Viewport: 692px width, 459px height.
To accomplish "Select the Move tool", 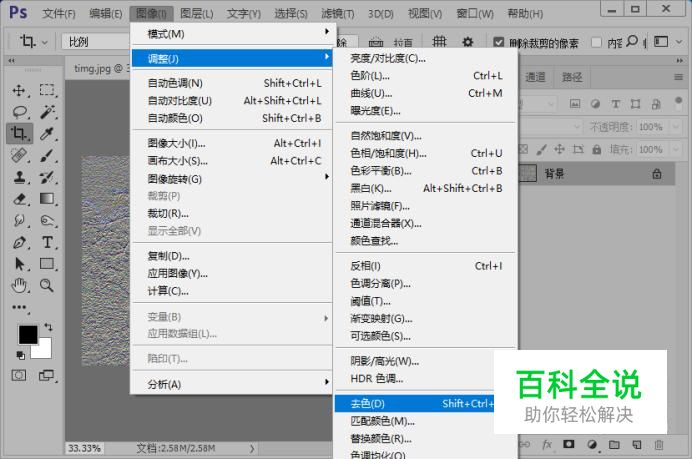I will pos(19,90).
